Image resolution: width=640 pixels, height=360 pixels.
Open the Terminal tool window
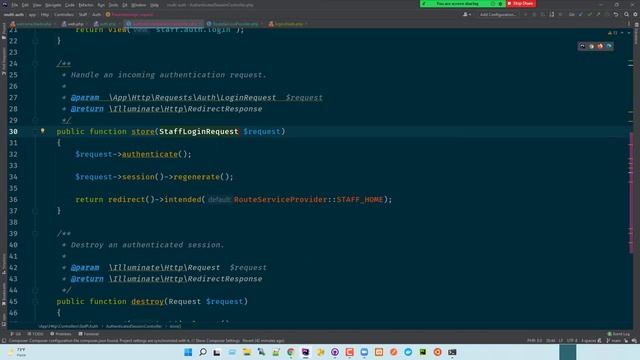89,334
